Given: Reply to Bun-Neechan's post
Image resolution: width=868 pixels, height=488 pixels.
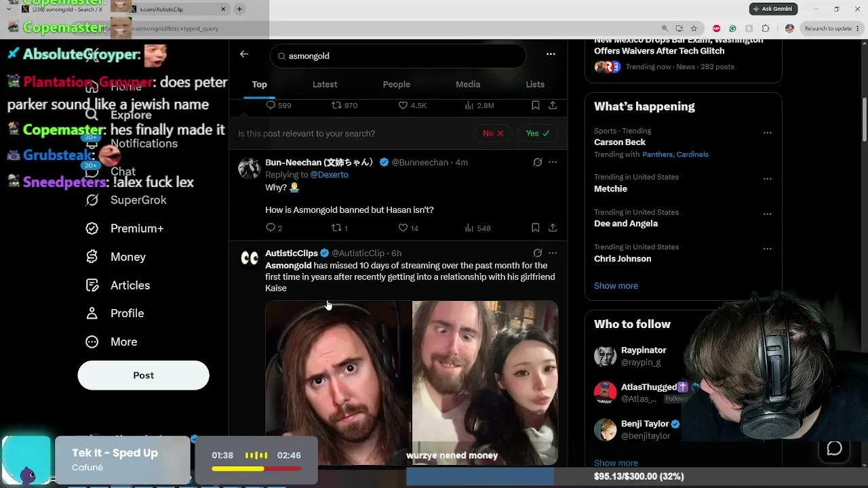Looking at the screenshot, I should pos(274,228).
